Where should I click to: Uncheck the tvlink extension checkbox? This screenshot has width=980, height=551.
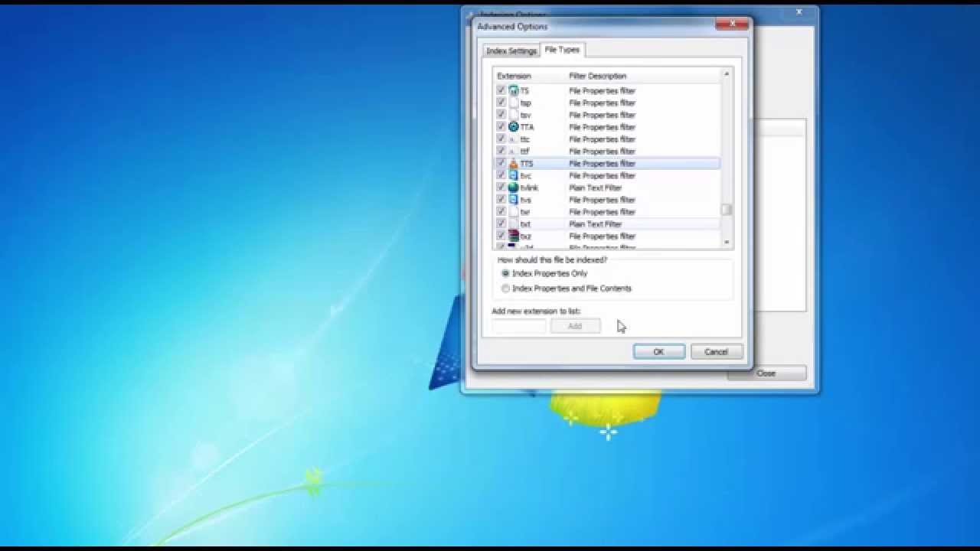(501, 187)
